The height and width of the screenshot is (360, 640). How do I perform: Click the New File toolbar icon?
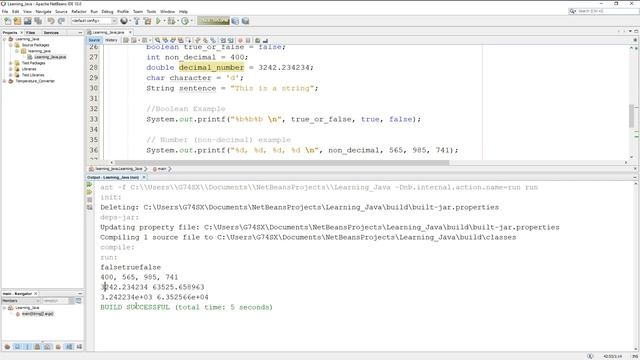[7, 21]
